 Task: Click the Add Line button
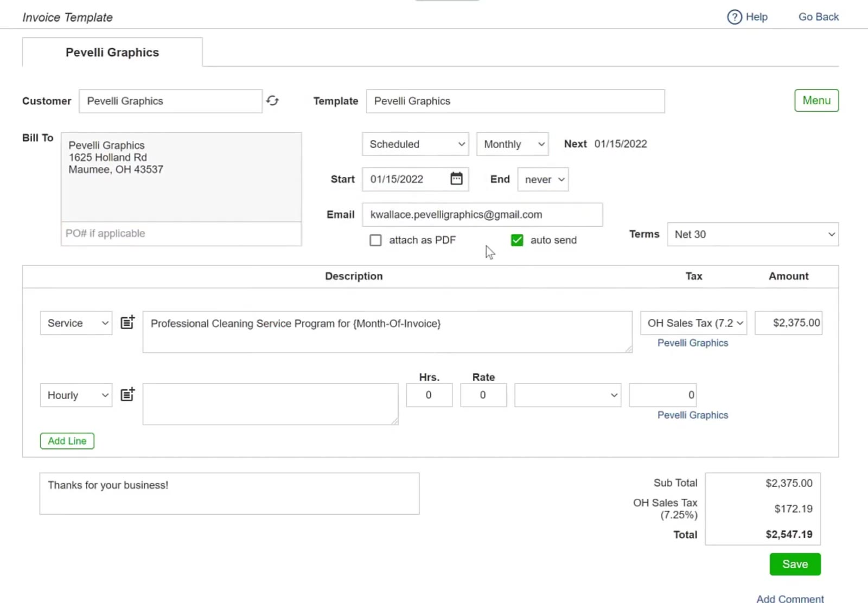click(67, 441)
